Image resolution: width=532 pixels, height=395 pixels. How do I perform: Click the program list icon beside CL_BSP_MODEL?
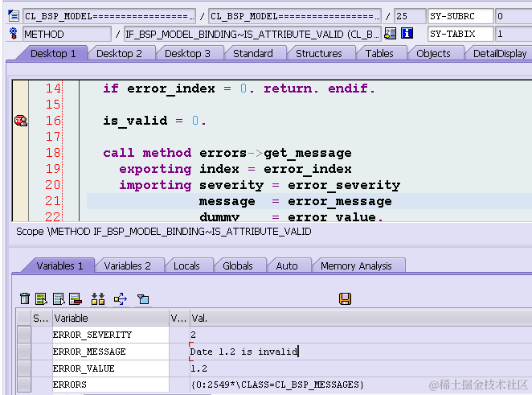14,16
